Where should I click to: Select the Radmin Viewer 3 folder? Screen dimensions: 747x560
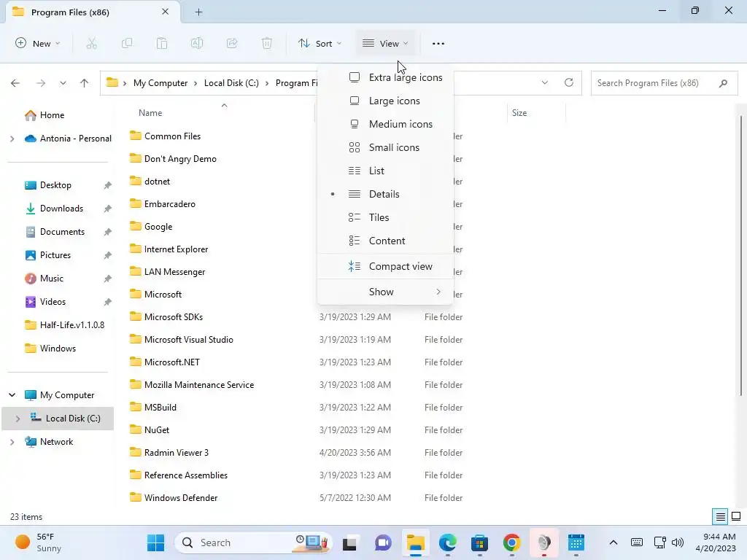(x=177, y=452)
